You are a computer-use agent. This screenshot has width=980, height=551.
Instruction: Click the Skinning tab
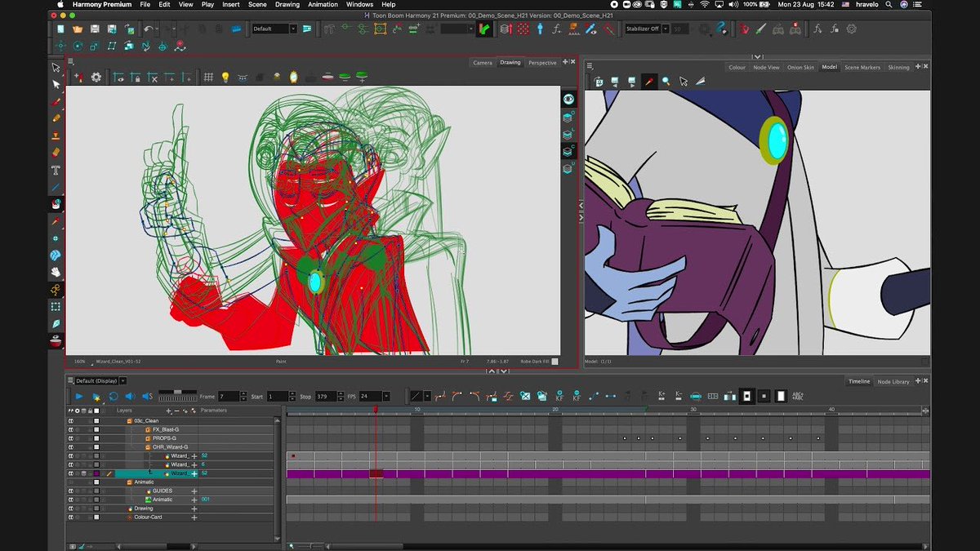(898, 67)
